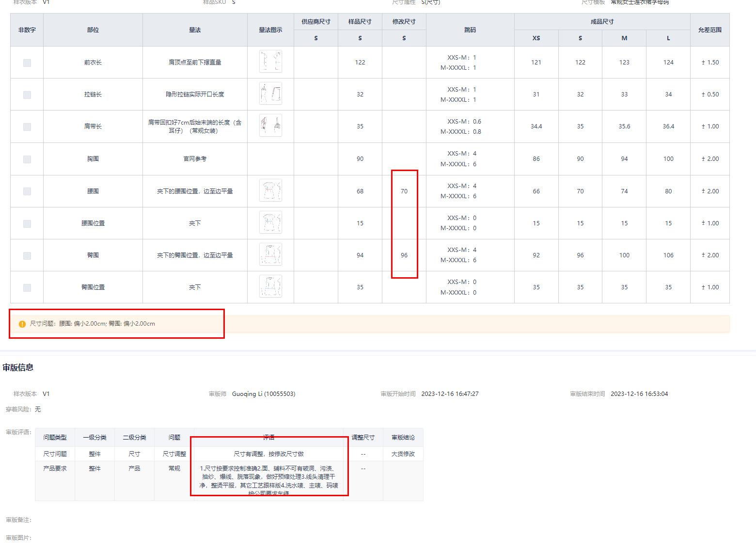This screenshot has width=756, height=551.
Task: Click the 修改尺寸 cell for 腰围 showing 70
Action: point(404,191)
